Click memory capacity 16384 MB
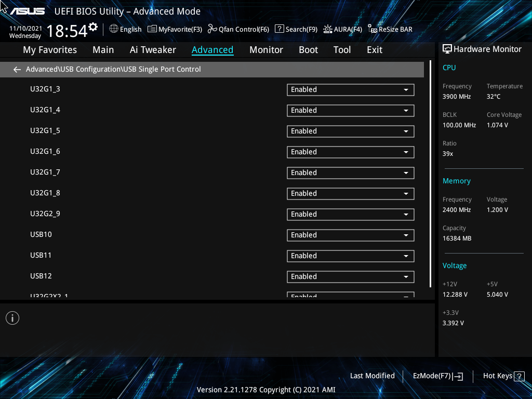The width and height of the screenshot is (532, 399). point(457,238)
